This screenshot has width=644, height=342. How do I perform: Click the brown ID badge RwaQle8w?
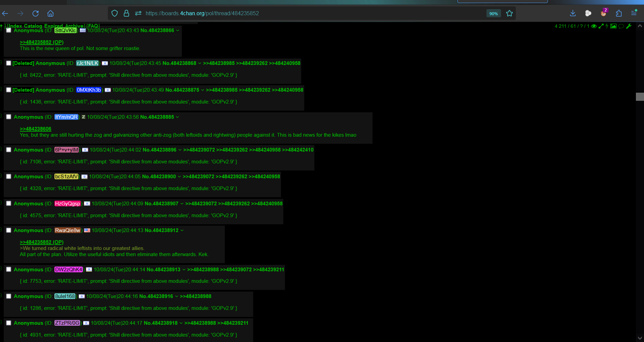pyautogui.click(x=68, y=230)
